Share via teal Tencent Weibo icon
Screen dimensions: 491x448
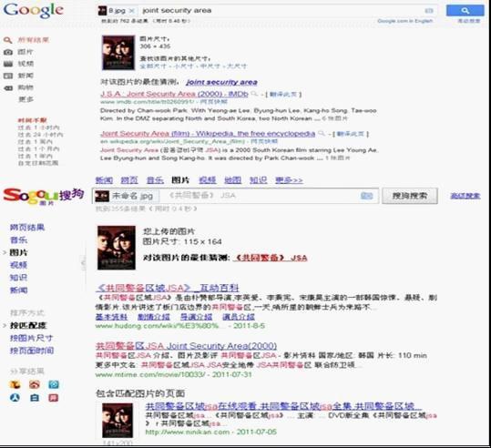[x=54, y=384]
